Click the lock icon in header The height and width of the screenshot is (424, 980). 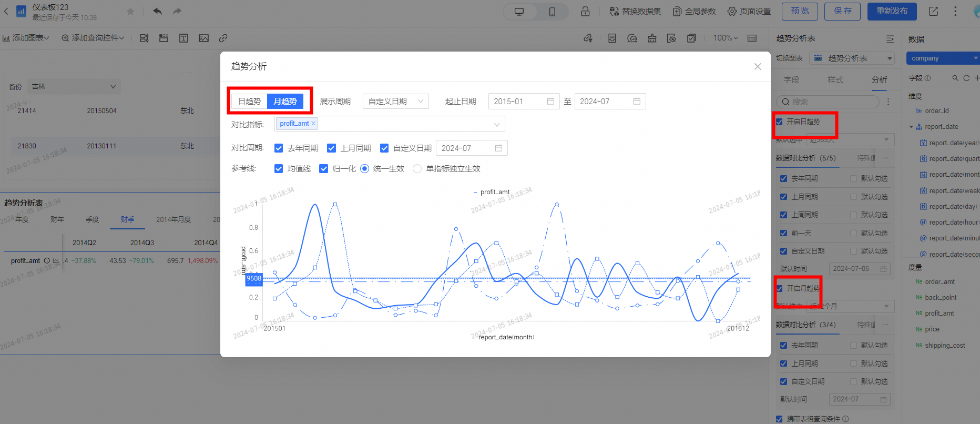pyautogui.click(x=585, y=12)
